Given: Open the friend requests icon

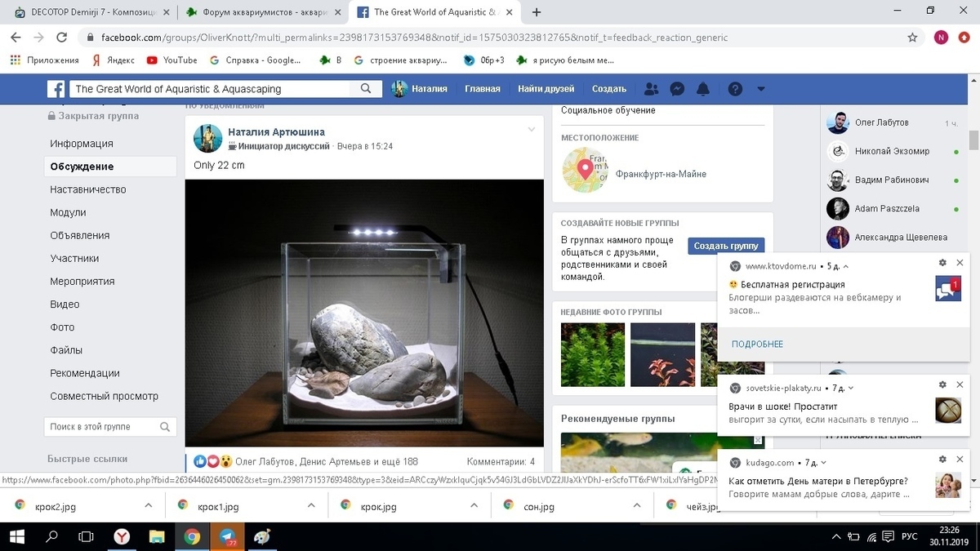Looking at the screenshot, I should [651, 89].
